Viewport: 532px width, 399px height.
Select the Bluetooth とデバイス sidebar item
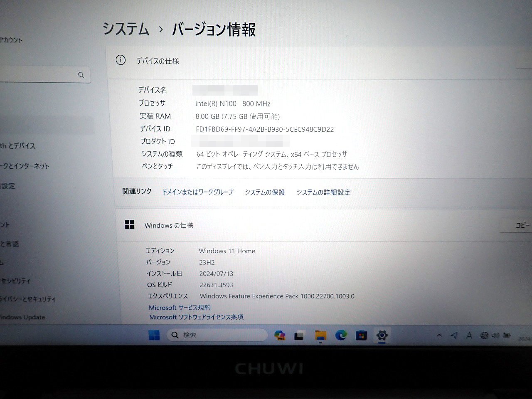coord(18,146)
